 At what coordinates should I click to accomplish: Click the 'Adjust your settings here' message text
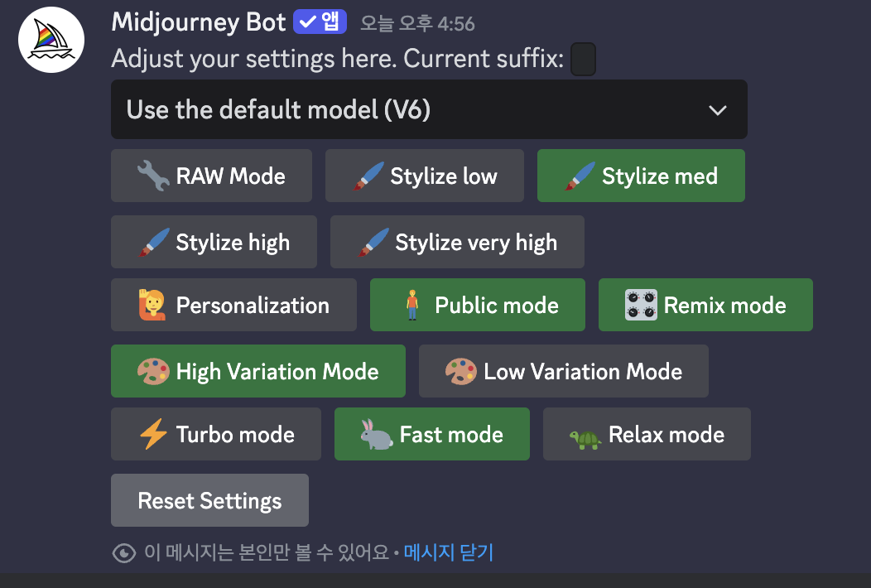pyautogui.click(x=338, y=59)
